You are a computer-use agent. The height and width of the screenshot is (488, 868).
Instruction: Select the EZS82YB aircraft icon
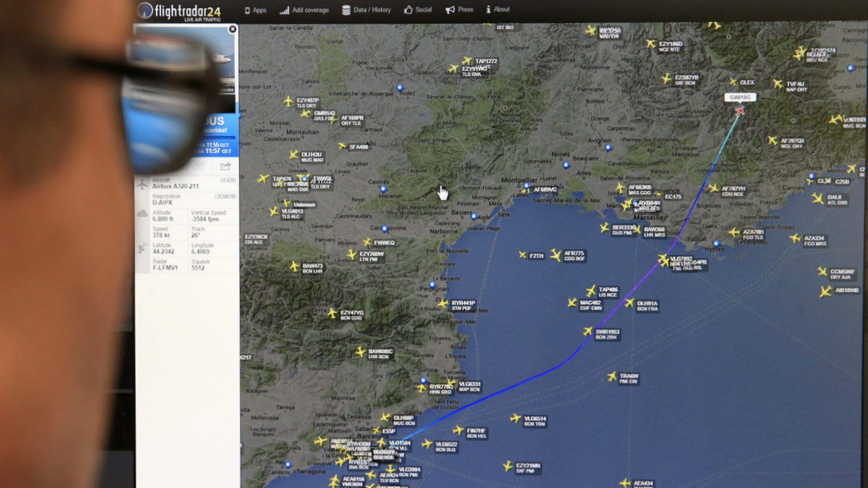pos(666,78)
